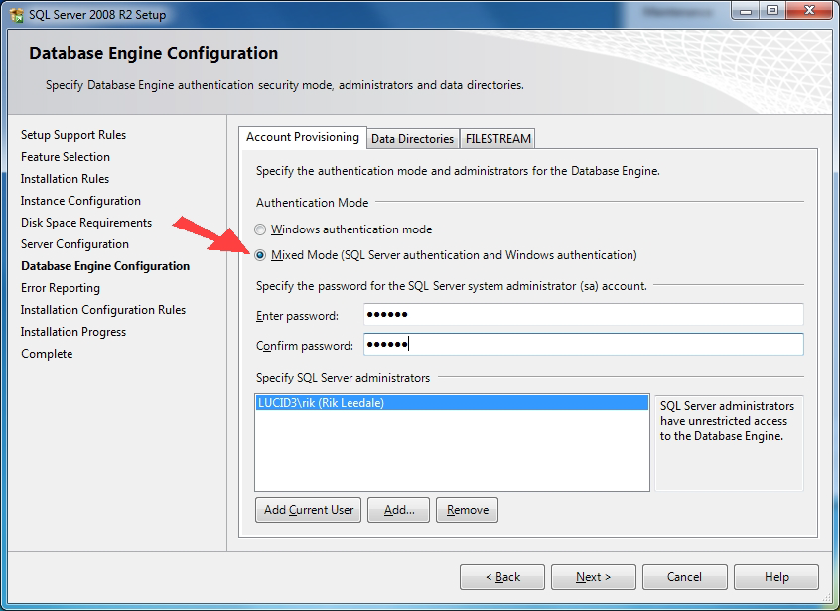Click the Remove button
The image size is (840, 611).
pos(467,510)
